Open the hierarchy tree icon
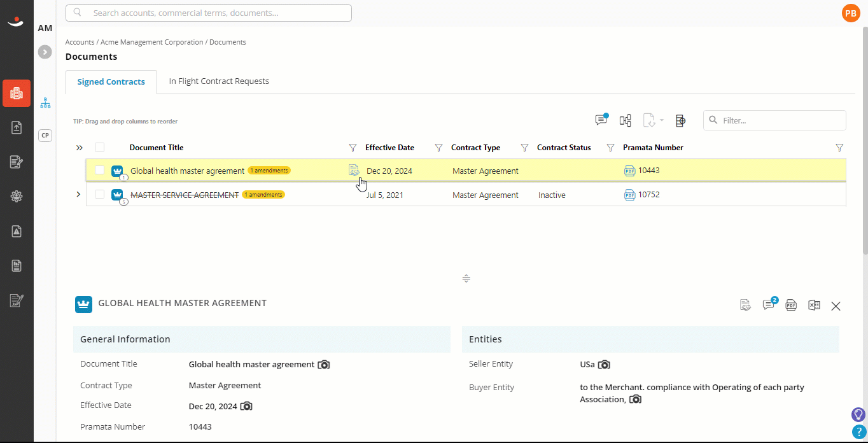Image resolution: width=868 pixels, height=443 pixels. click(45, 103)
